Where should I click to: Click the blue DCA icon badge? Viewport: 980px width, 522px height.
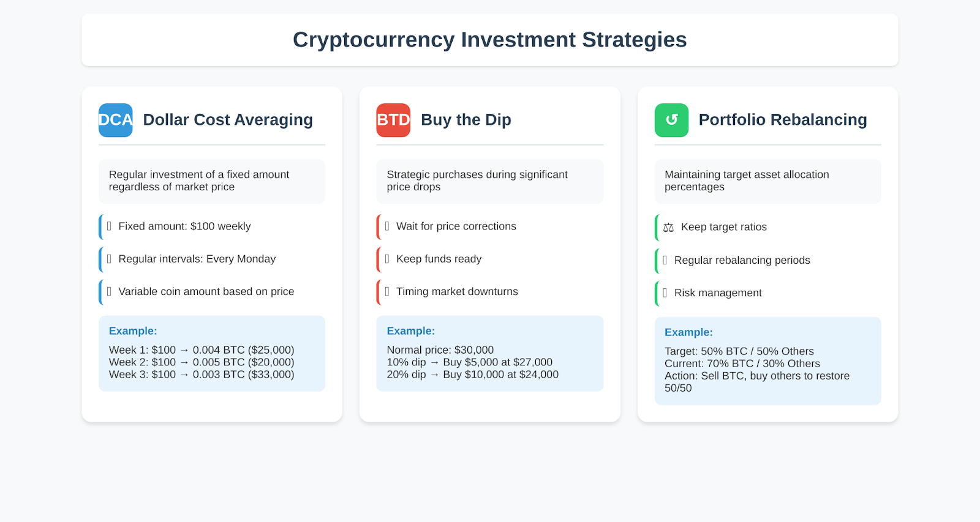116,120
